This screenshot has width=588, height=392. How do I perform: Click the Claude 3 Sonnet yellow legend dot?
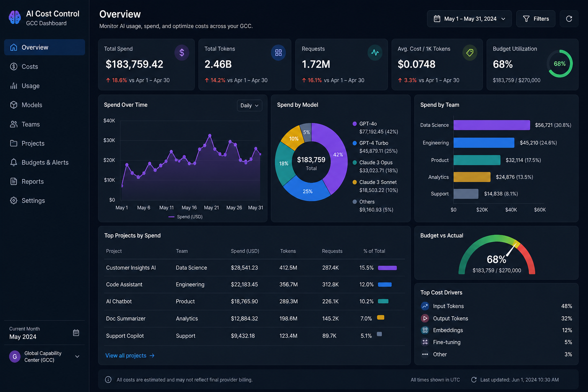click(x=354, y=182)
